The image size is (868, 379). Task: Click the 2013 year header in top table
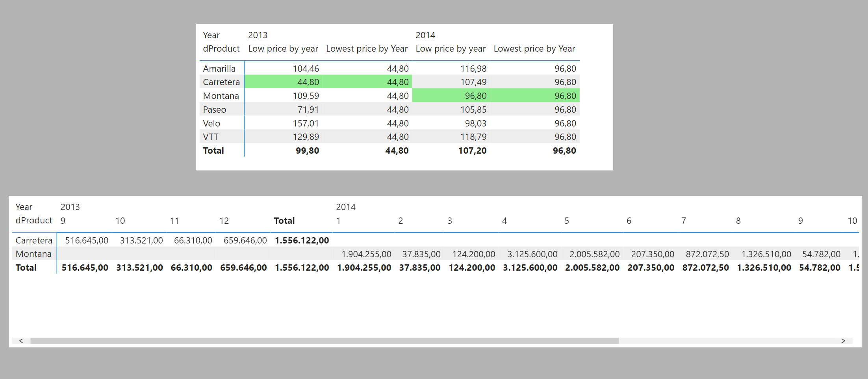258,35
